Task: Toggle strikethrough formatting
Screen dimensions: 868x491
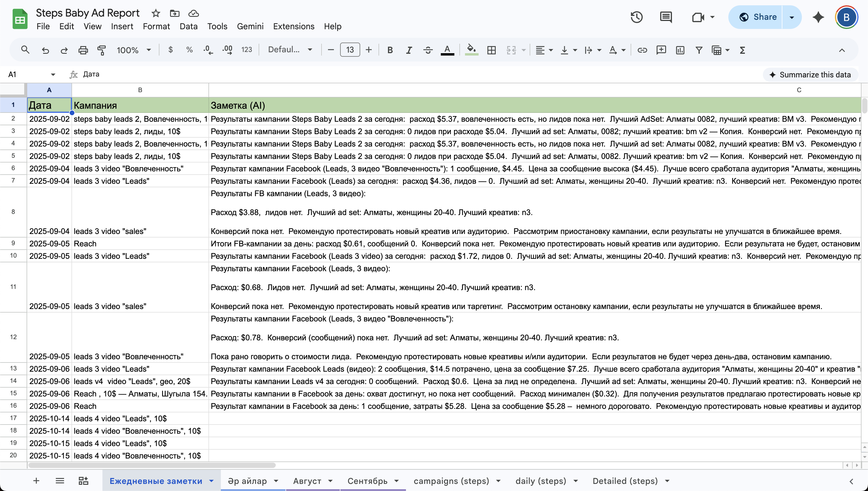Action: (428, 50)
